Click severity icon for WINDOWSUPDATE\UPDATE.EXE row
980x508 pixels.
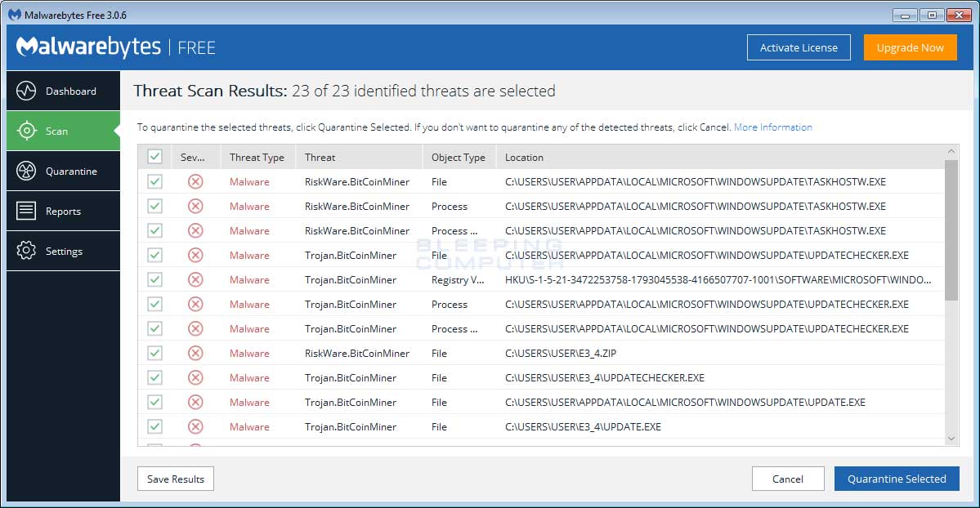[195, 402]
